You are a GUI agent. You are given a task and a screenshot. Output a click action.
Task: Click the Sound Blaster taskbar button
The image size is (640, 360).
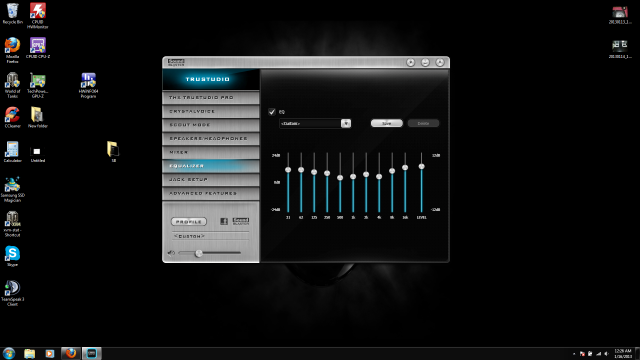point(91,353)
